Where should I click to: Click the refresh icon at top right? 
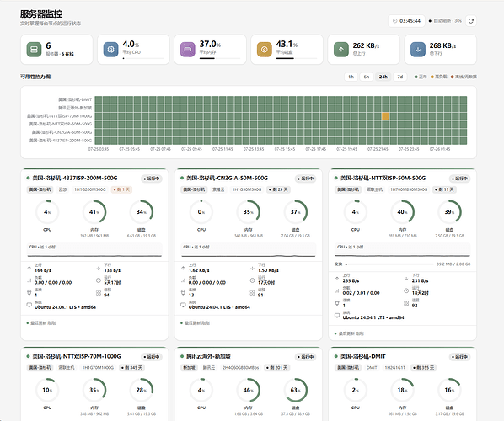[x=471, y=21]
